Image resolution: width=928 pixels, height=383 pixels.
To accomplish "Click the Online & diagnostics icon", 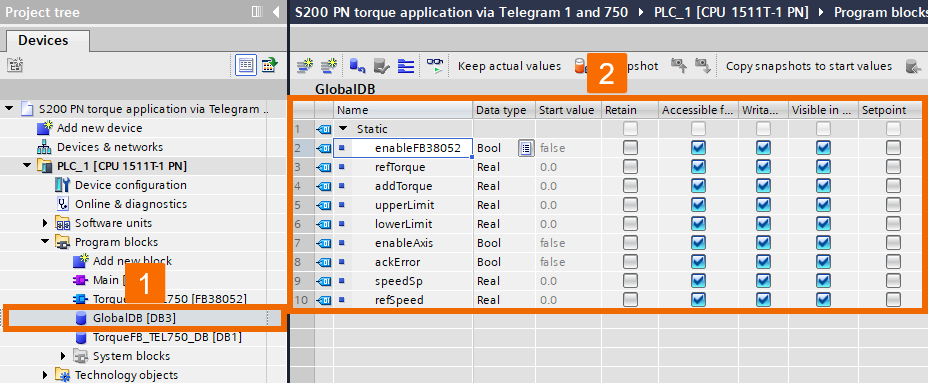I will [x=63, y=204].
